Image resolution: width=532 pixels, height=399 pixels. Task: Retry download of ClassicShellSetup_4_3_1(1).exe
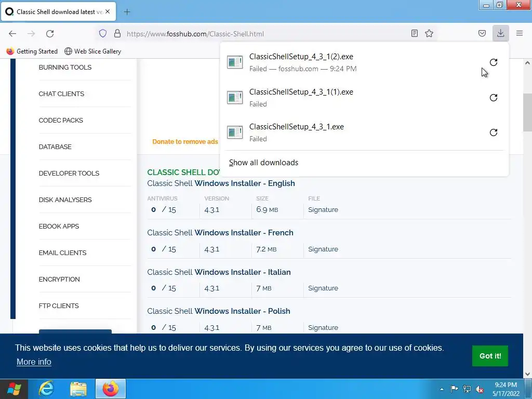(x=494, y=98)
